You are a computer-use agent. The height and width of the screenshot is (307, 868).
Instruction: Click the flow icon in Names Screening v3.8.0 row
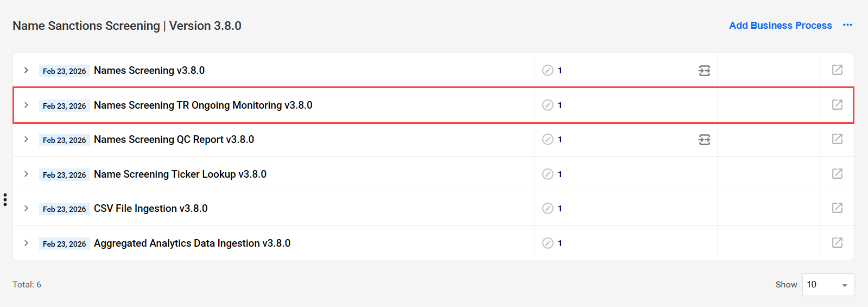(x=704, y=71)
